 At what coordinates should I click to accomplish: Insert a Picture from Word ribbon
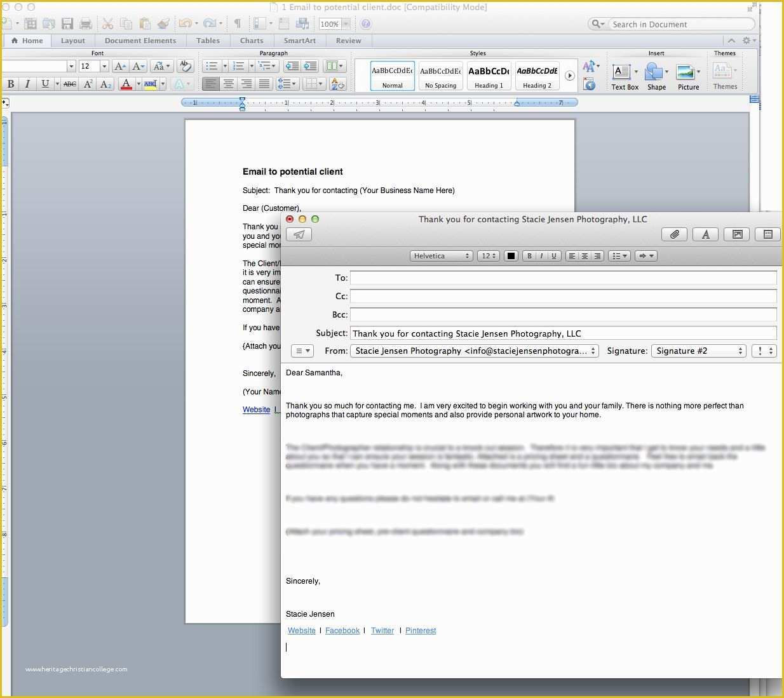point(688,76)
